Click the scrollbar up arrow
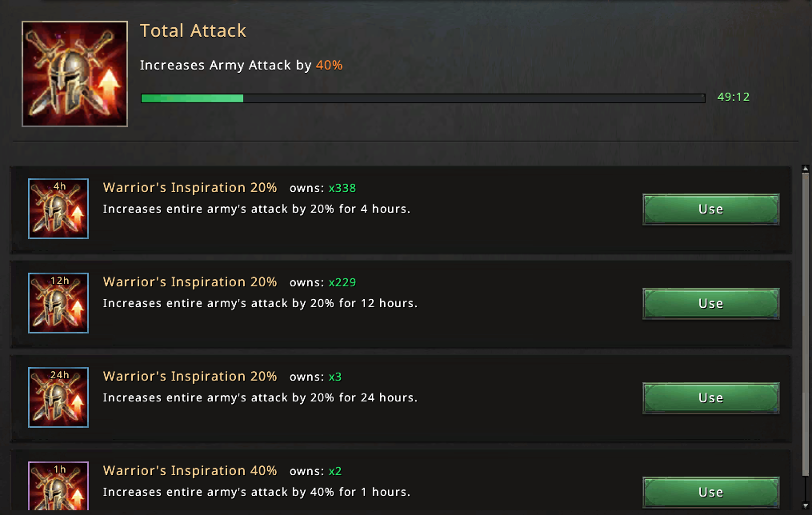Image resolution: width=812 pixels, height=515 pixels. 806,169
